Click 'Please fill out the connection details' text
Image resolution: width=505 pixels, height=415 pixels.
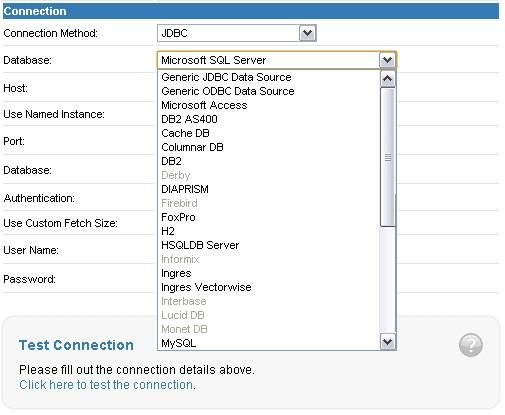click(x=137, y=370)
